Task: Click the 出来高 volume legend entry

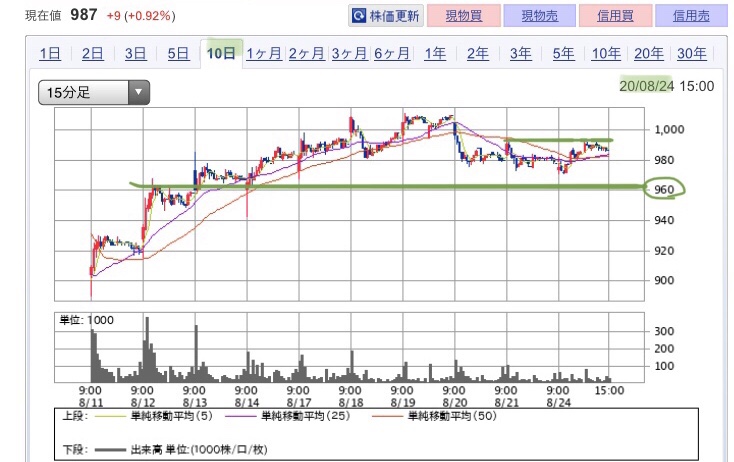Action: click(x=181, y=450)
